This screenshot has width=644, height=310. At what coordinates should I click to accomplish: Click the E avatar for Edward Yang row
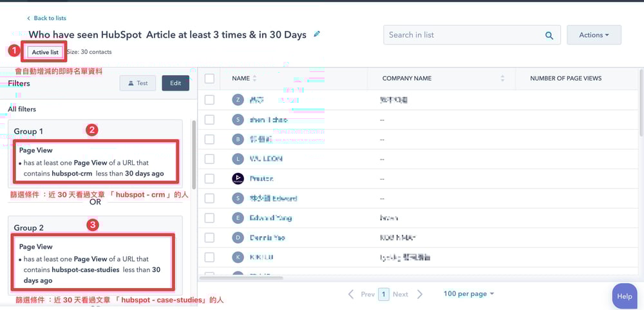(238, 218)
